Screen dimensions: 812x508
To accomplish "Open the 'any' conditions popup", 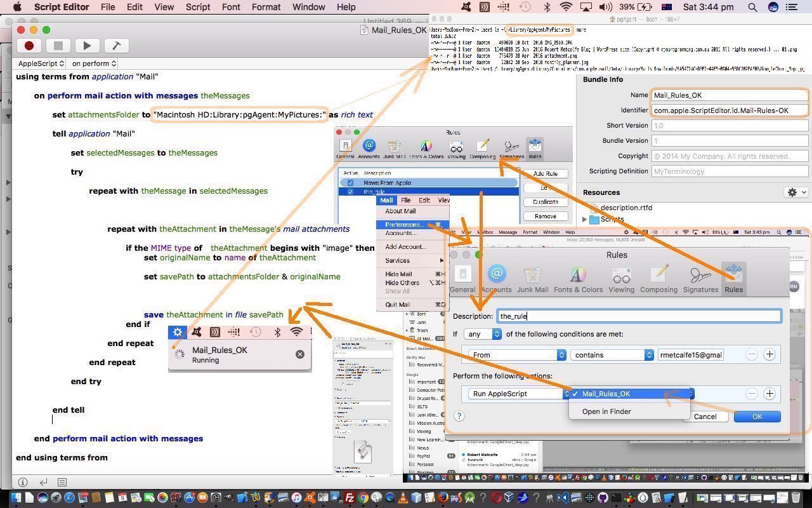I will click(x=483, y=334).
